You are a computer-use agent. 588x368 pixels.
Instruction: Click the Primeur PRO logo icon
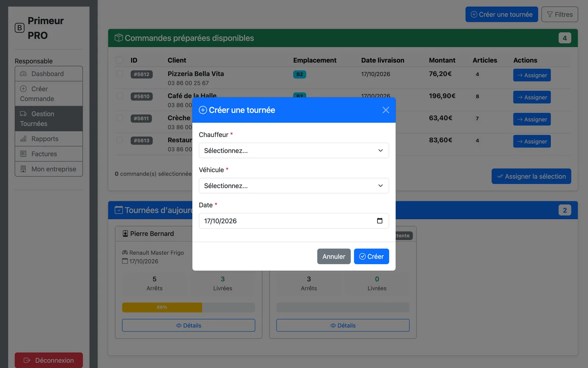[19, 28]
